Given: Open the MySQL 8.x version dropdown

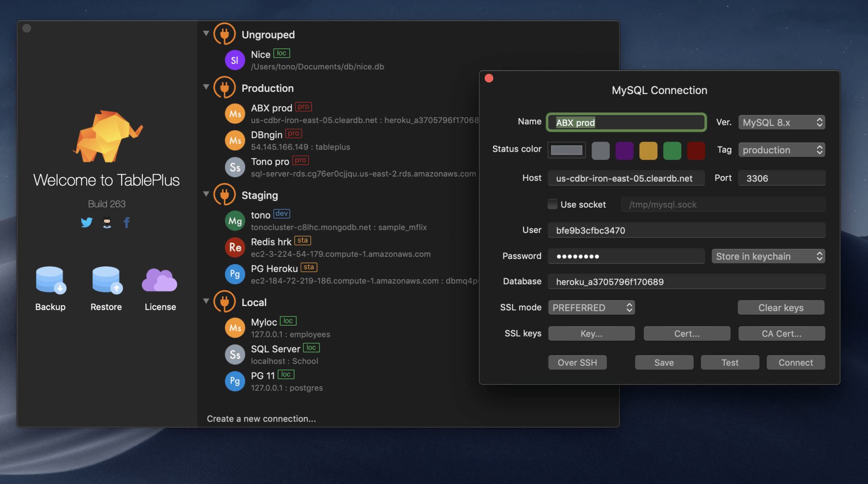Looking at the screenshot, I should point(782,122).
